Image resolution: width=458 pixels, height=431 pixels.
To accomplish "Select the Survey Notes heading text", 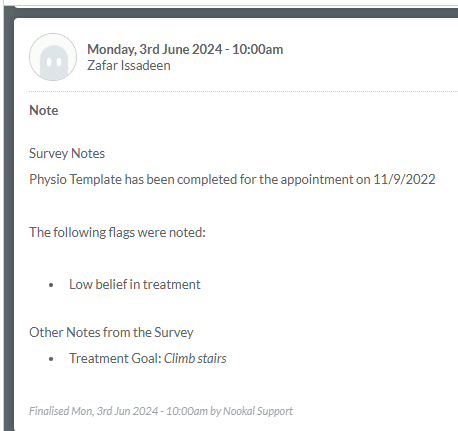I will 67,153.
